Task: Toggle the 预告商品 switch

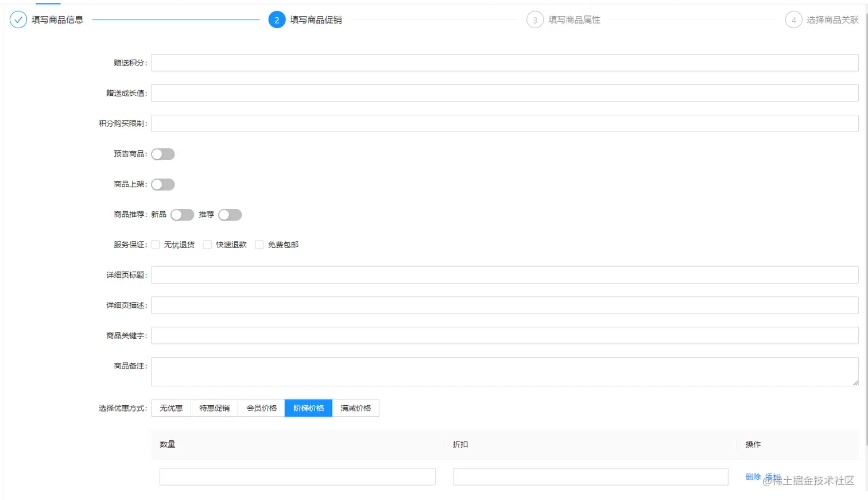Action: [x=163, y=154]
